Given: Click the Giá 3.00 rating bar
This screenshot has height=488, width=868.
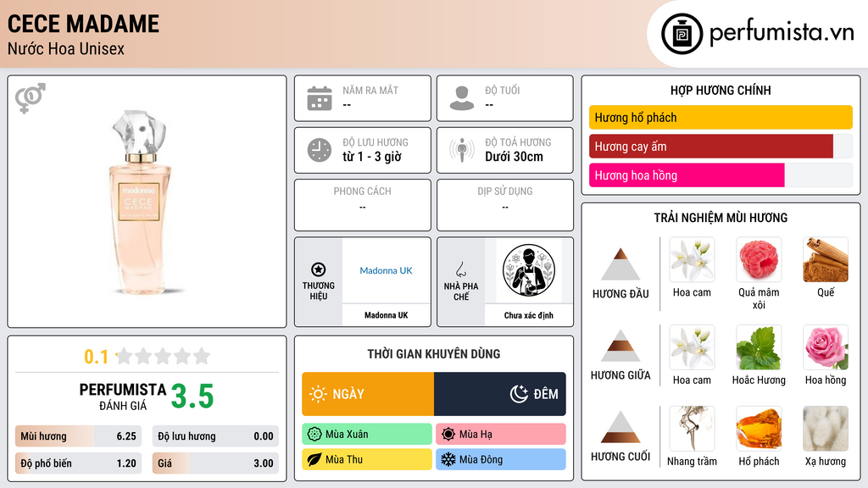Looking at the screenshot, I should point(215,463).
